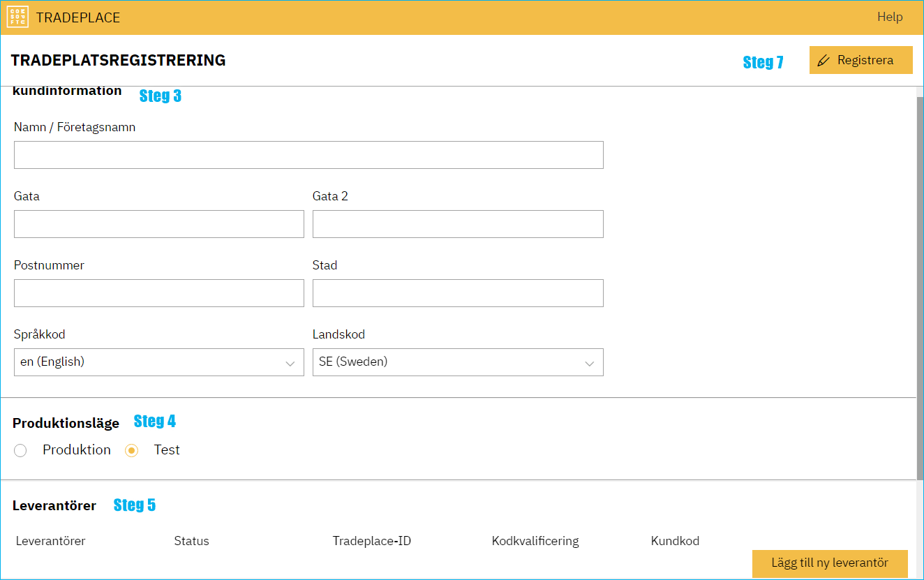
Task: Click the Tradeplace-ID column header
Action: (371, 541)
